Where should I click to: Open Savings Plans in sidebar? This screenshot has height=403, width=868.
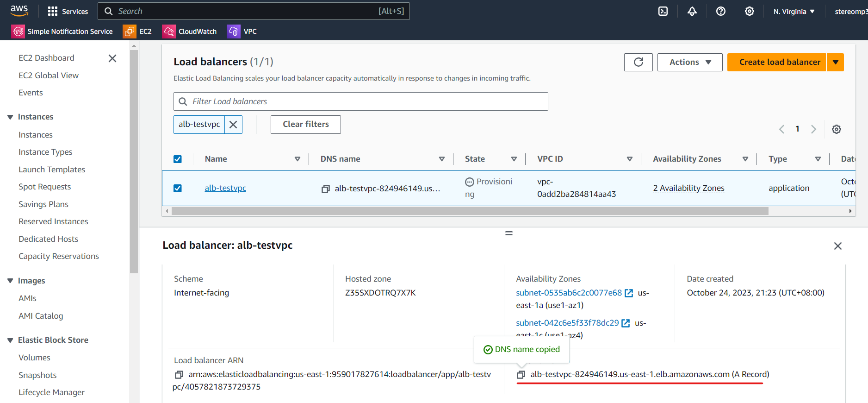click(43, 204)
